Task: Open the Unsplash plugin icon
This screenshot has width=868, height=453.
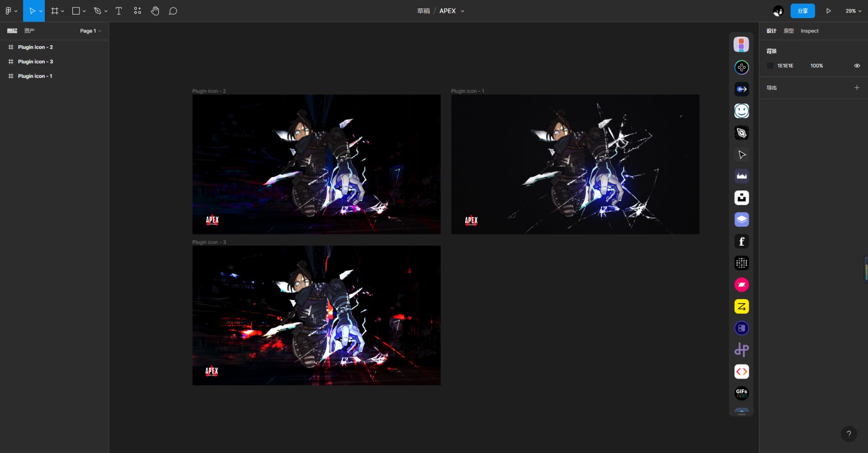Action: click(x=741, y=198)
